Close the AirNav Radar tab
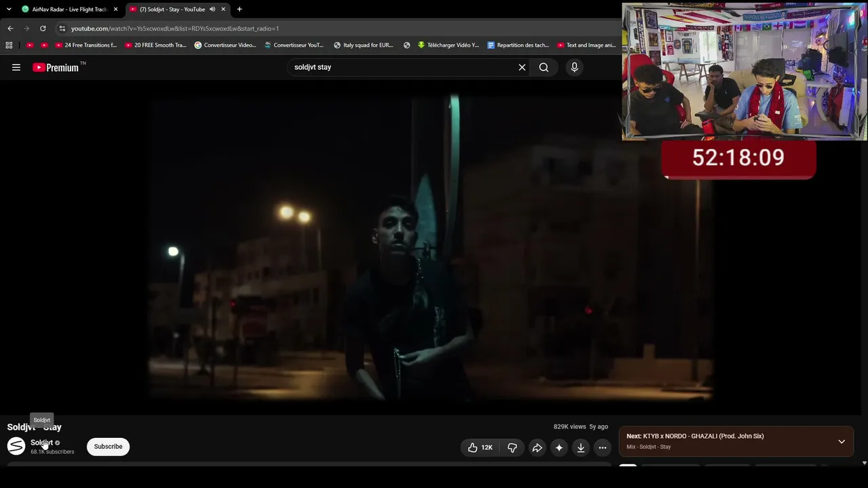868x488 pixels. tap(116, 9)
